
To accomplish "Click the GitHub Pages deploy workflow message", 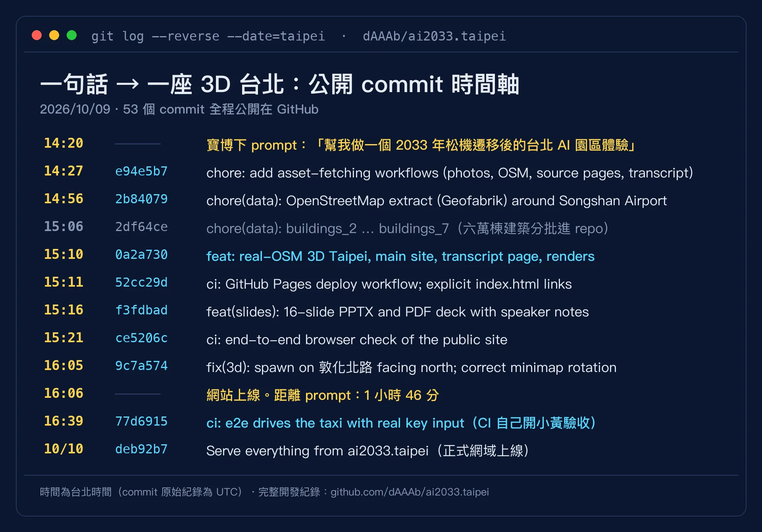I will click(389, 284).
